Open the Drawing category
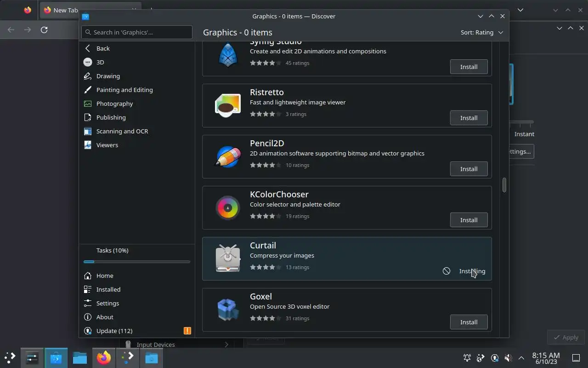 [137, 76]
